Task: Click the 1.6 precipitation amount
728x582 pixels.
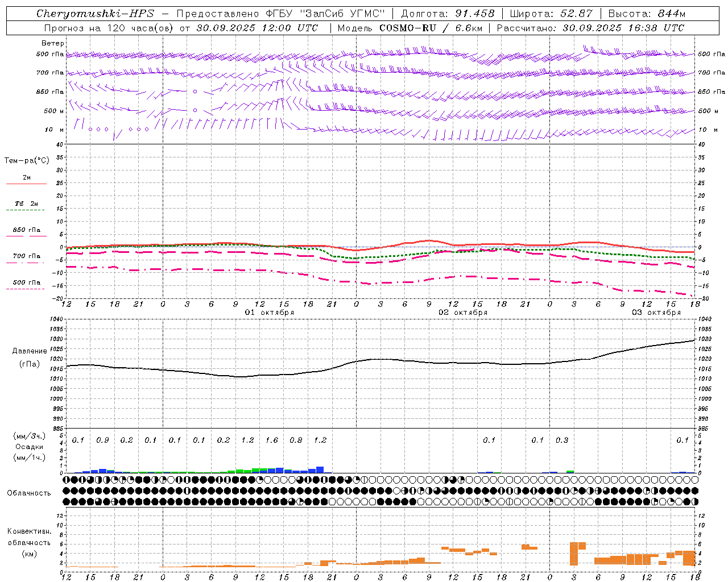Action: point(272,440)
